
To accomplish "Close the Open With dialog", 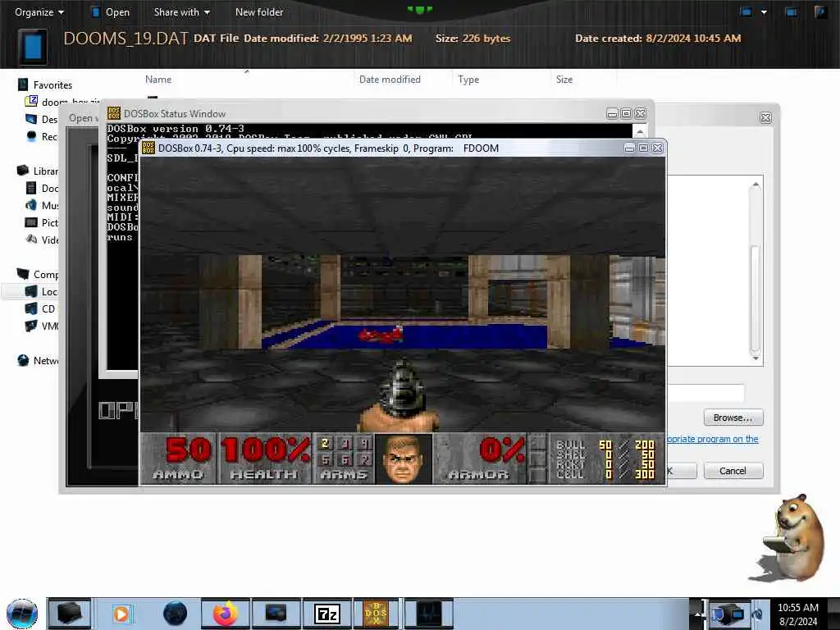I will [x=765, y=118].
